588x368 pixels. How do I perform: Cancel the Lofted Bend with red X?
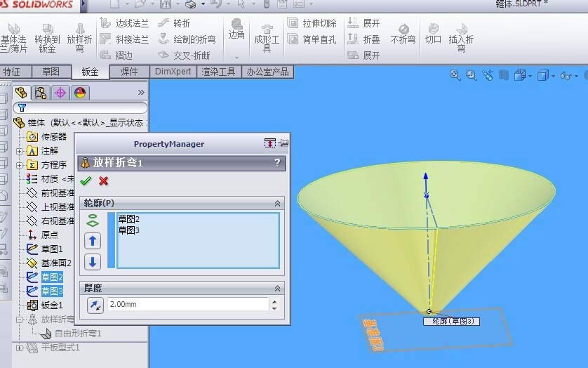[x=104, y=181]
